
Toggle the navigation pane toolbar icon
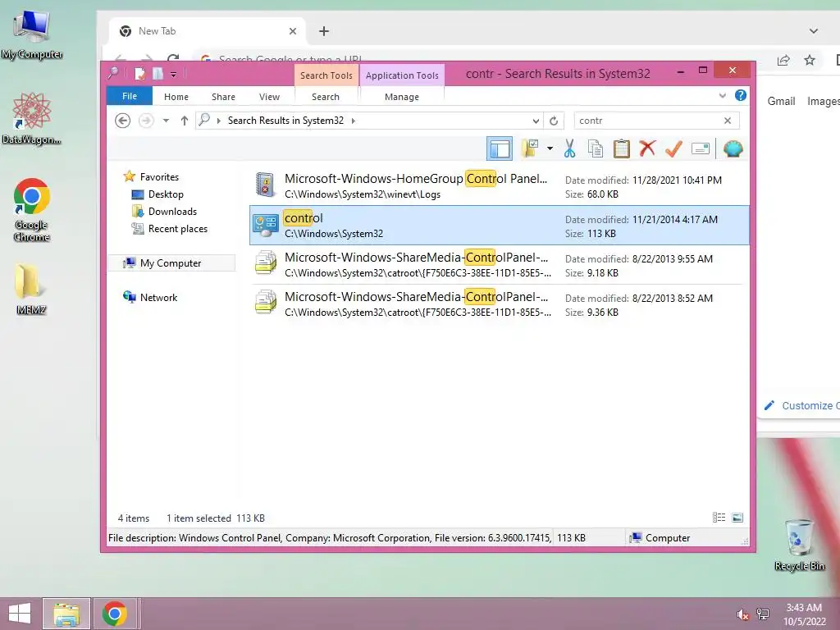point(500,149)
